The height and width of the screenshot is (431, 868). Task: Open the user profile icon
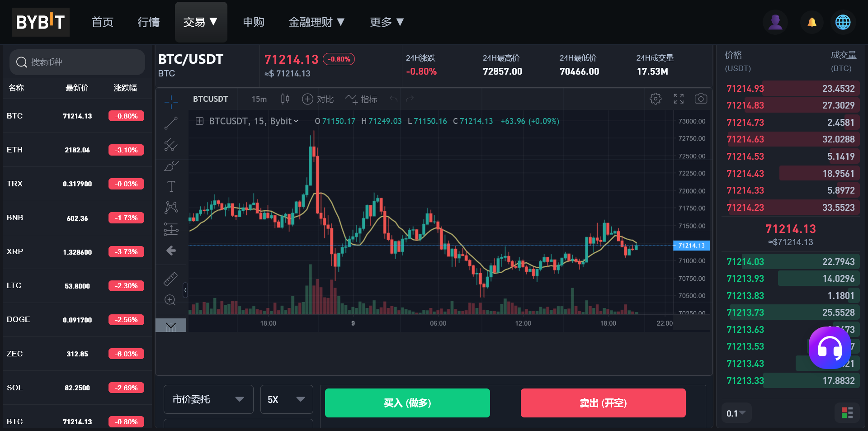pyautogui.click(x=775, y=22)
